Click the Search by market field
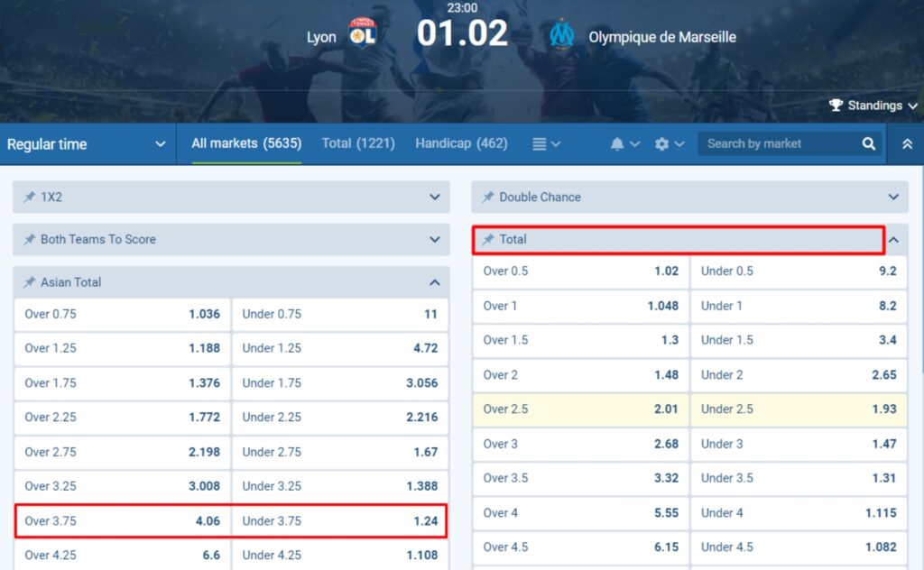This screenshot has width=924, height=570. 778,143
